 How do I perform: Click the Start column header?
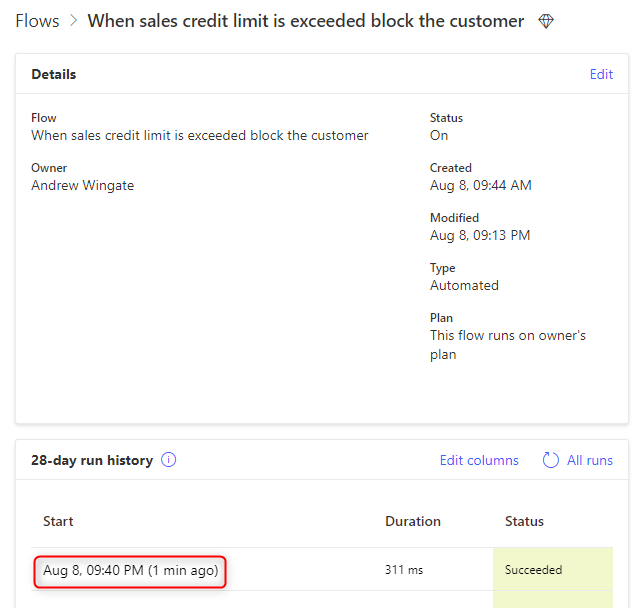[58, 521]
